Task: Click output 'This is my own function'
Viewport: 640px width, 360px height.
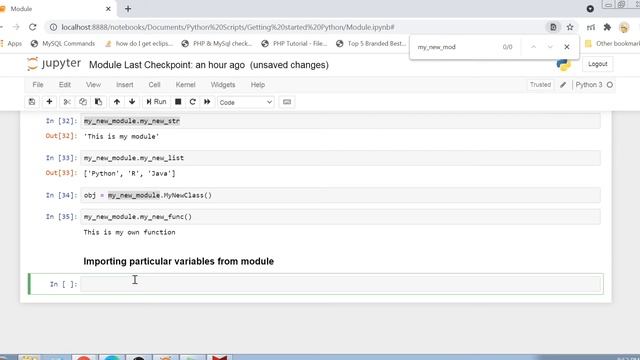Action: point(129,232)
